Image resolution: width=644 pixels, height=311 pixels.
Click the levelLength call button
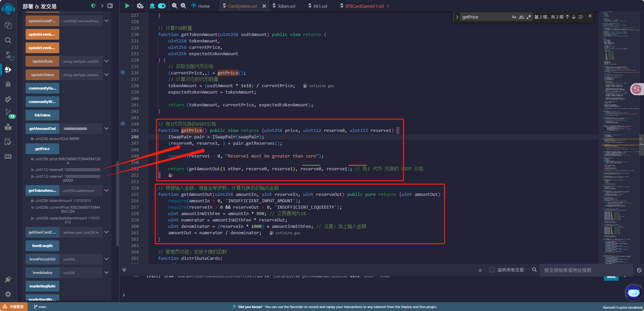click(42, 246)
